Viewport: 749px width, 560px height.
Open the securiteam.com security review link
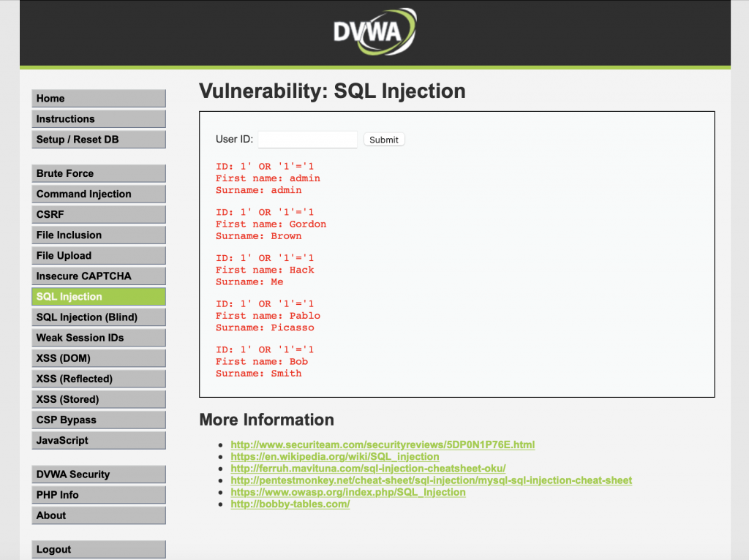383,444
